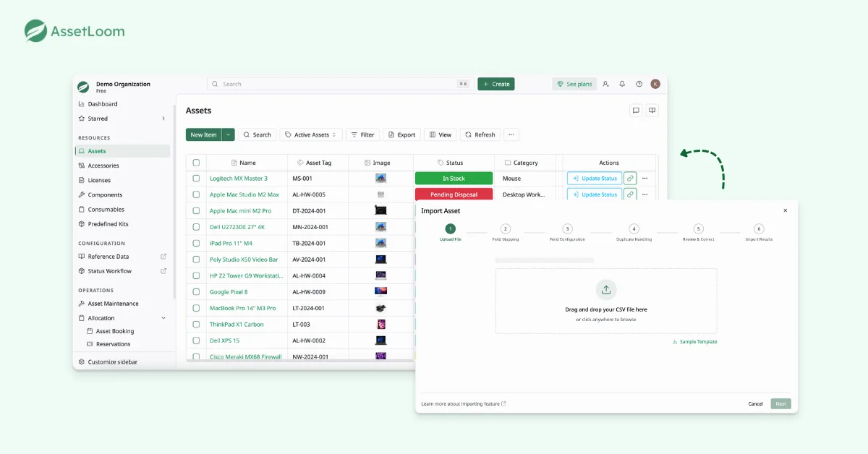Click the Customize sidebar gear icon
The width and height of the screenshot is (868, 454).
coord(82,361)
